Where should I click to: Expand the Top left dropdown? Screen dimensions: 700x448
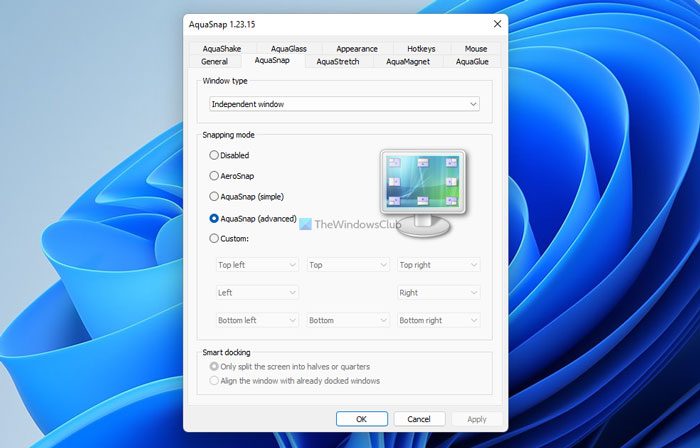coord(257,265)
